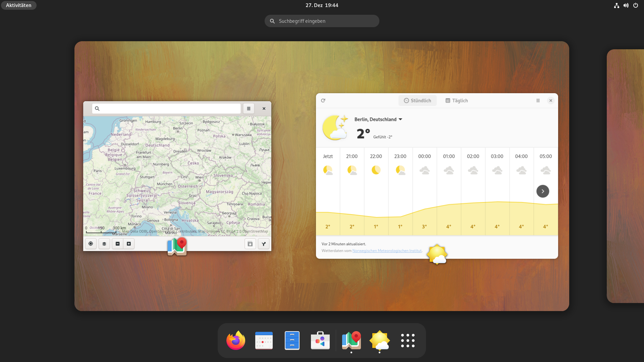The height and width of the screenshot is (362, 644).
Task: Show starred places in Maps
Action: pyautogui.click(x=250, y=244)
